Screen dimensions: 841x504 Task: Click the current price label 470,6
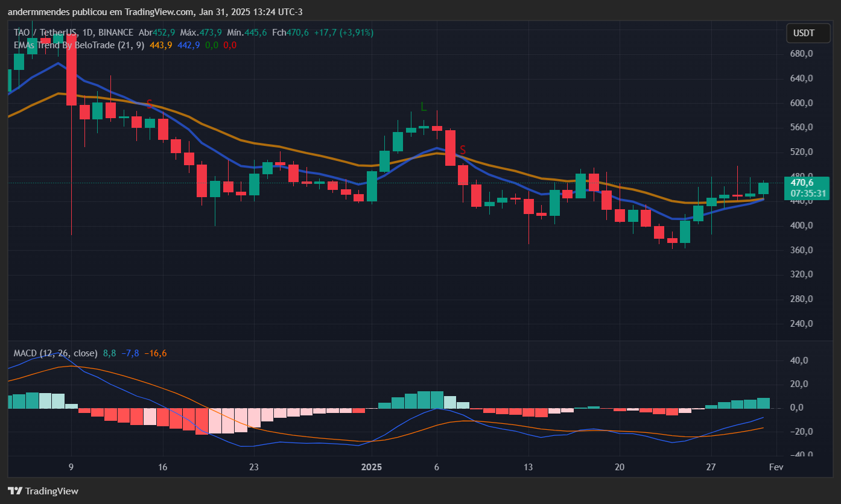tap(802, 183)
